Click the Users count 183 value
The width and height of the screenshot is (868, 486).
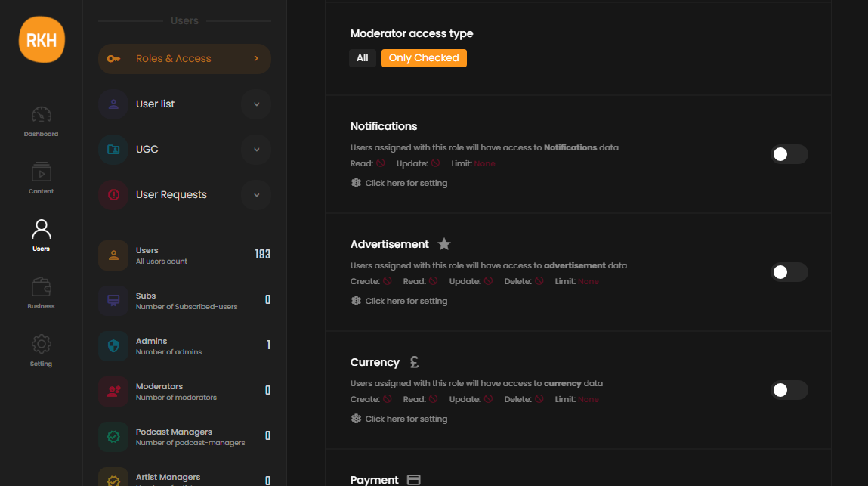tap(262, 255)
